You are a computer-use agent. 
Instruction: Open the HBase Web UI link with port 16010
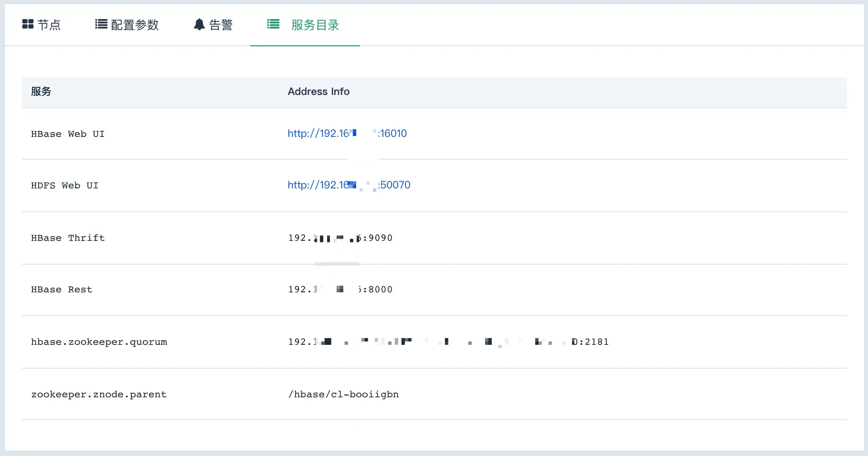click(x=347, y=134)
